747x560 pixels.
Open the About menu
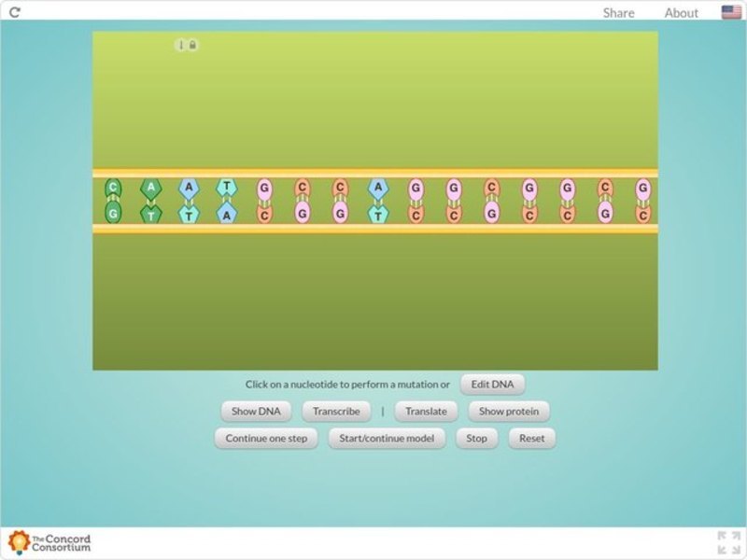tap(681, 12)
